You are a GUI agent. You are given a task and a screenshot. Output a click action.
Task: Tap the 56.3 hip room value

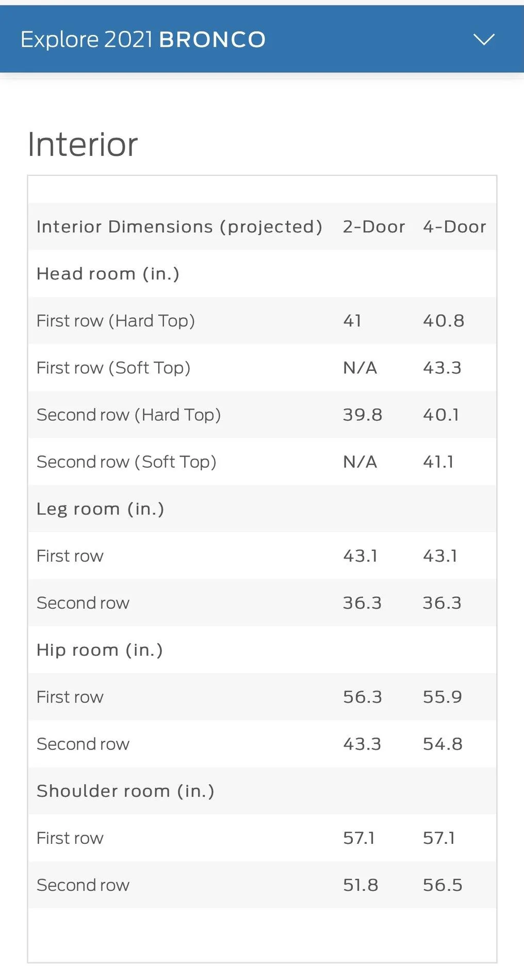363,697
